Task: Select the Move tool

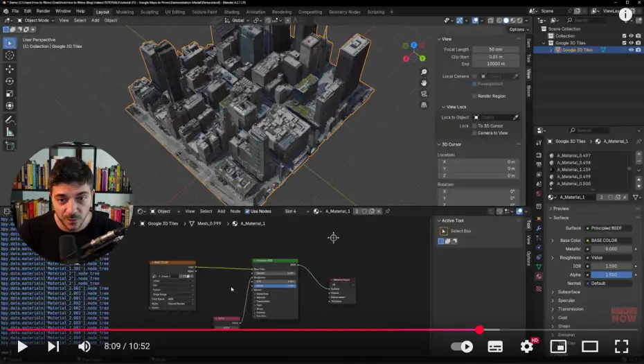Action: click(x=10, y=69)
